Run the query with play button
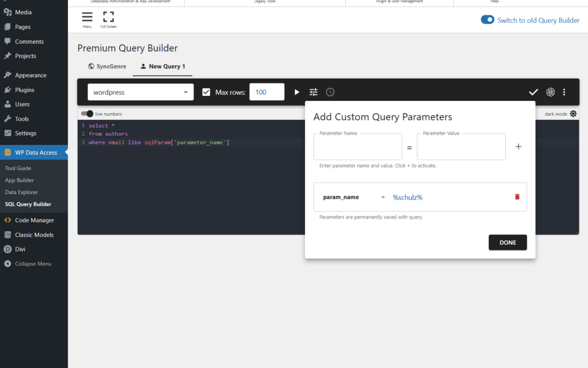The image size is (588, 368). pos(297,92)
